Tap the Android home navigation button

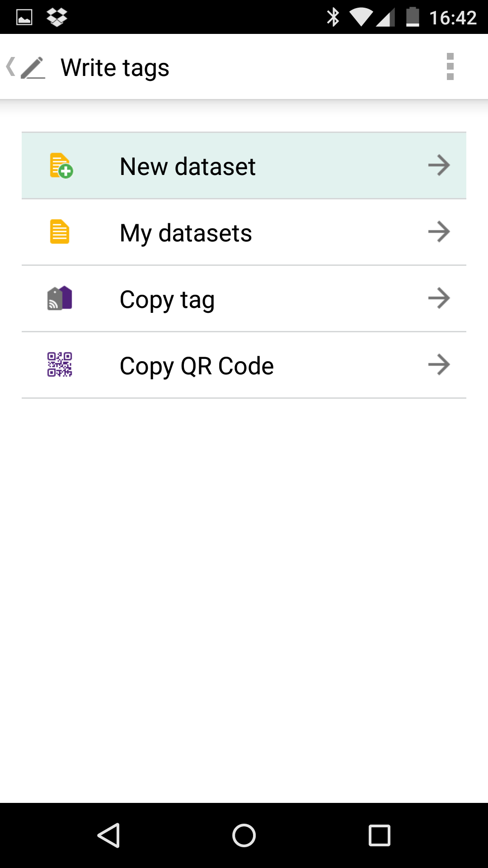[x=244, y=835]
